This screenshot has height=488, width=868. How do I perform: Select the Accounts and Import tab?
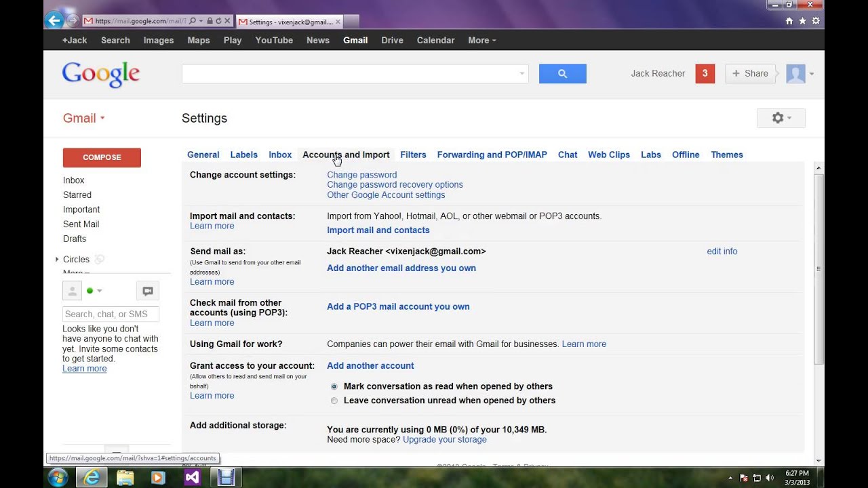(x=346, y=155)
